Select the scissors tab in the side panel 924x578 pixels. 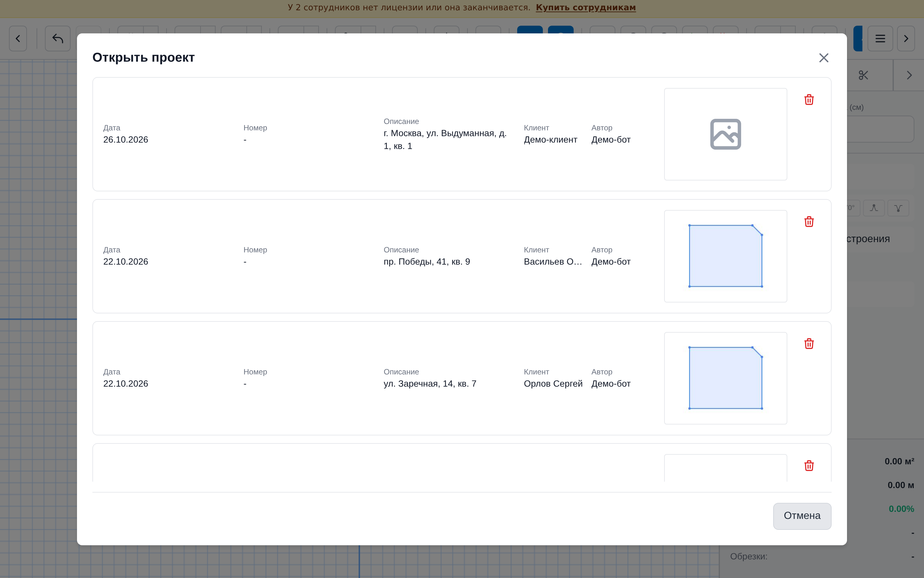pos(864,75)
